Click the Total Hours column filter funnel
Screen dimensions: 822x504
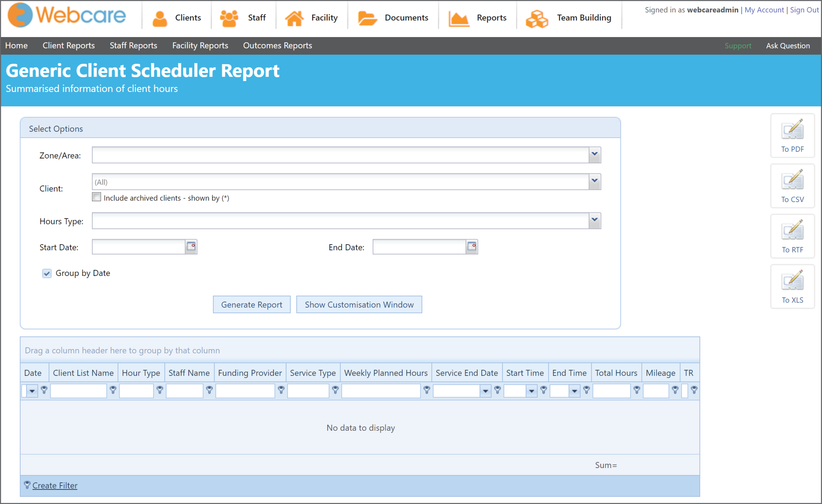click(x=636, y=390)
